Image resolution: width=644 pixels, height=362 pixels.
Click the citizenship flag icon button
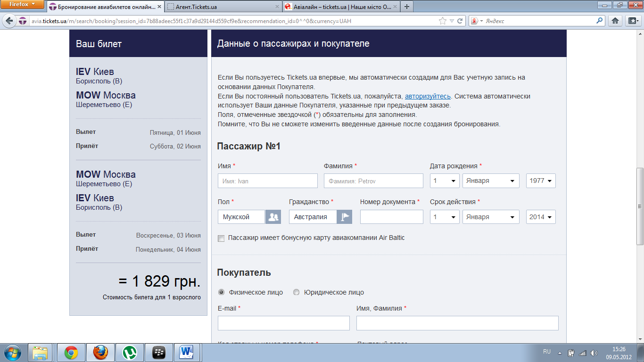point(345,217)
